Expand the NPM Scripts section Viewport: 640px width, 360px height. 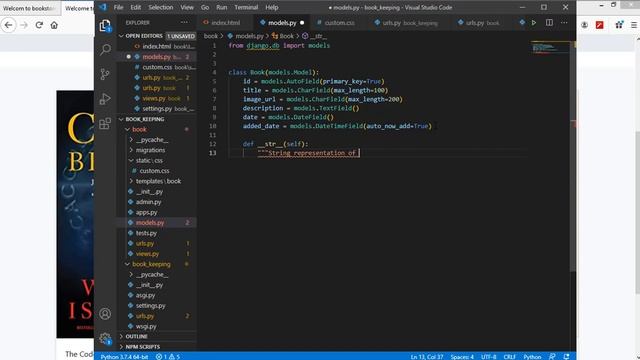(156, 347)
